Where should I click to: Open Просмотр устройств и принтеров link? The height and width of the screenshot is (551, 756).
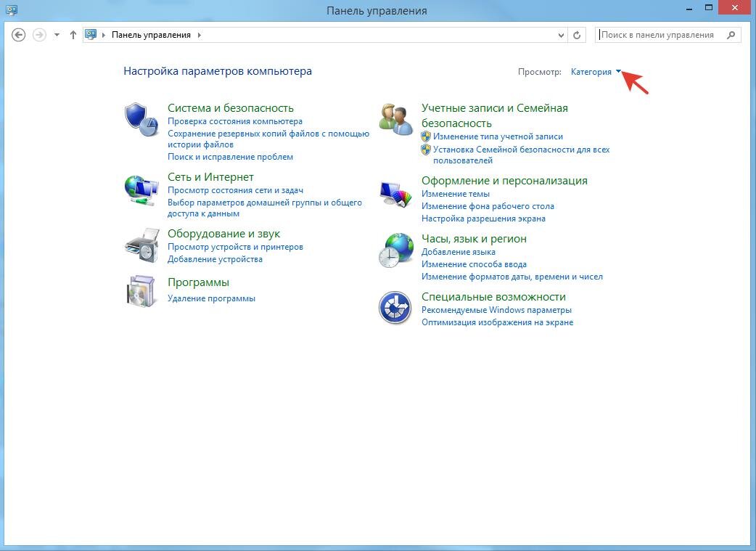coord(235,247)
